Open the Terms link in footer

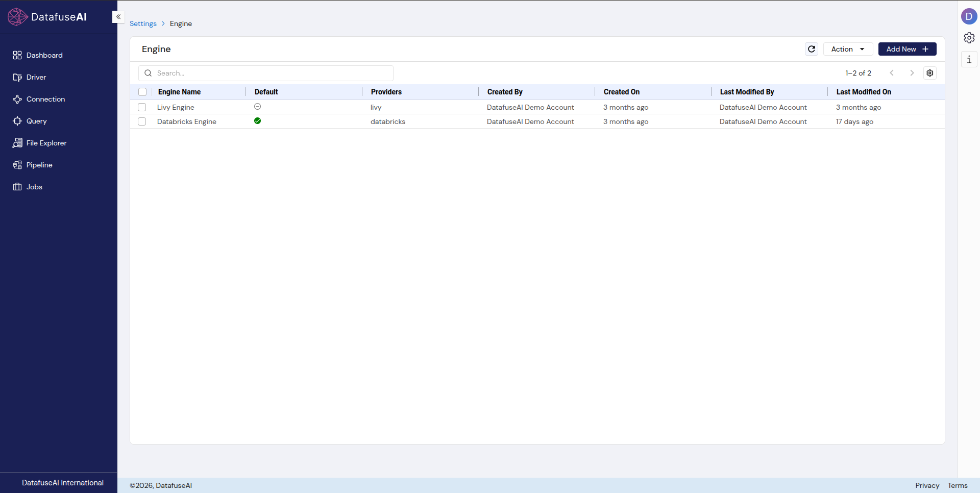click(x=958, y=485)
